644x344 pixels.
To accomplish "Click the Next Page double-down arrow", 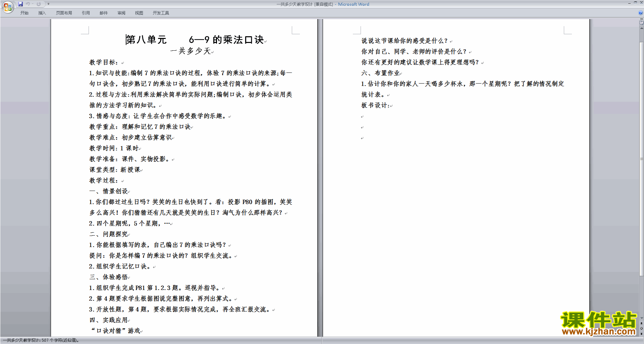I will click(642, 334).
